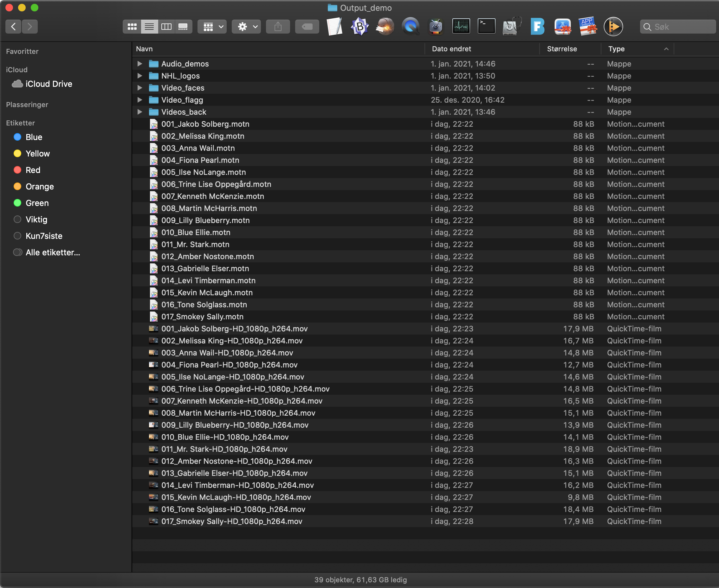Launch the TextEdit paper icon in toolbar
The image size is (719, 588).
[334, 26]
